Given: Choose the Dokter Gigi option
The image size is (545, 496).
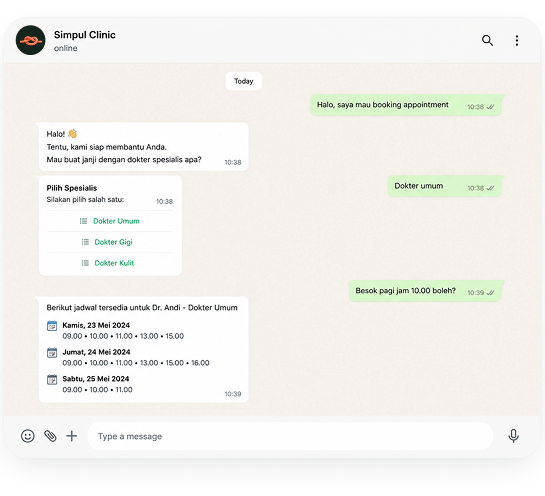Looking at the screenshot, I should tap(110, 242).
